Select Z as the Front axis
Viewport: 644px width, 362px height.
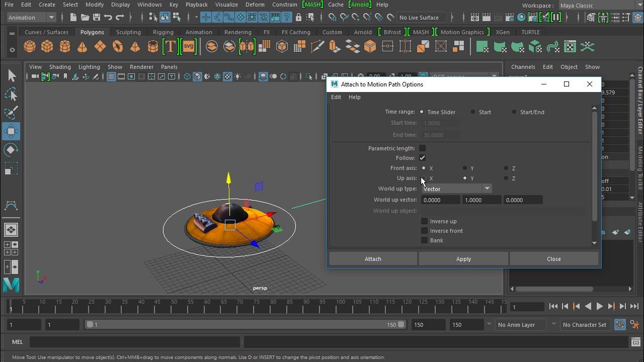(506, 168)
